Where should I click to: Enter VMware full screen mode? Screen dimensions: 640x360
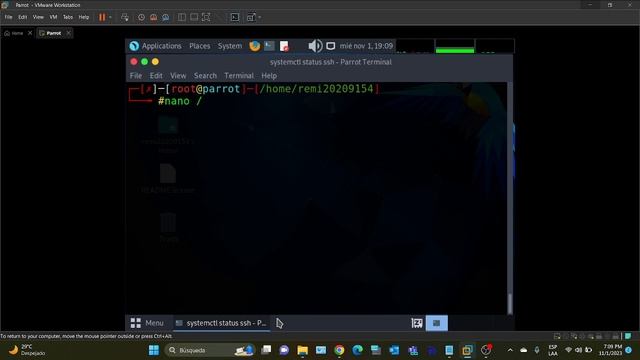point(206,17)
